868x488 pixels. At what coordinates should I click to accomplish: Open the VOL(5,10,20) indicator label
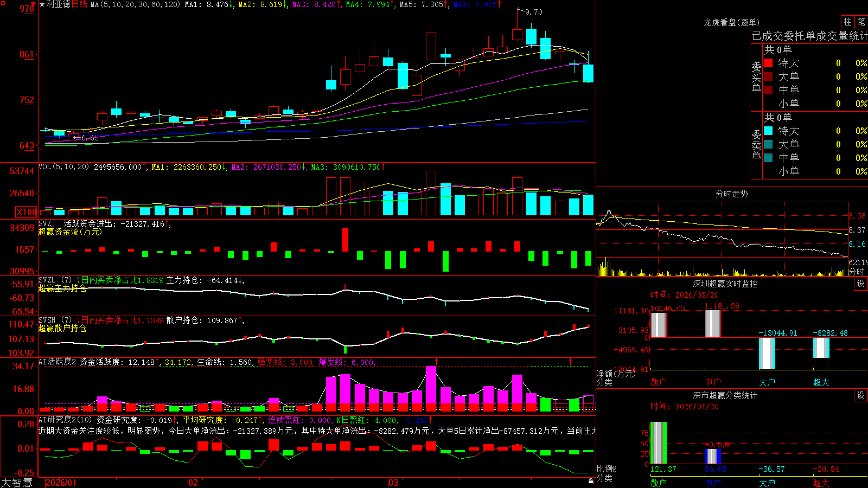click(x=63, y=167)
